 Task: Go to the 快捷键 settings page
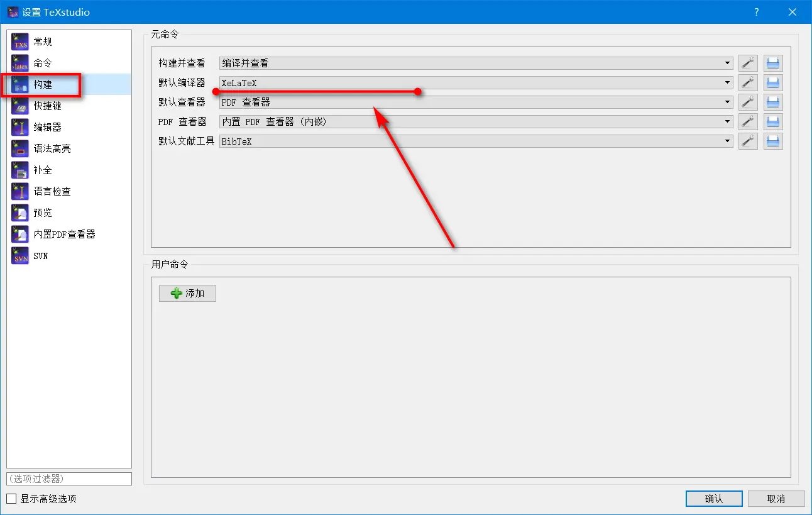69,106
